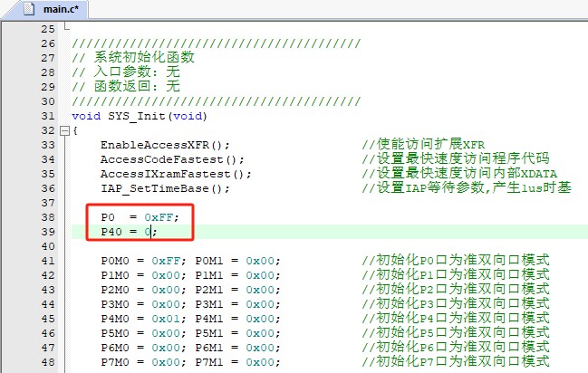The image size is (588, 373).
Task: Click the comment '// 函数返回: 无'
Action: point(126,87)
